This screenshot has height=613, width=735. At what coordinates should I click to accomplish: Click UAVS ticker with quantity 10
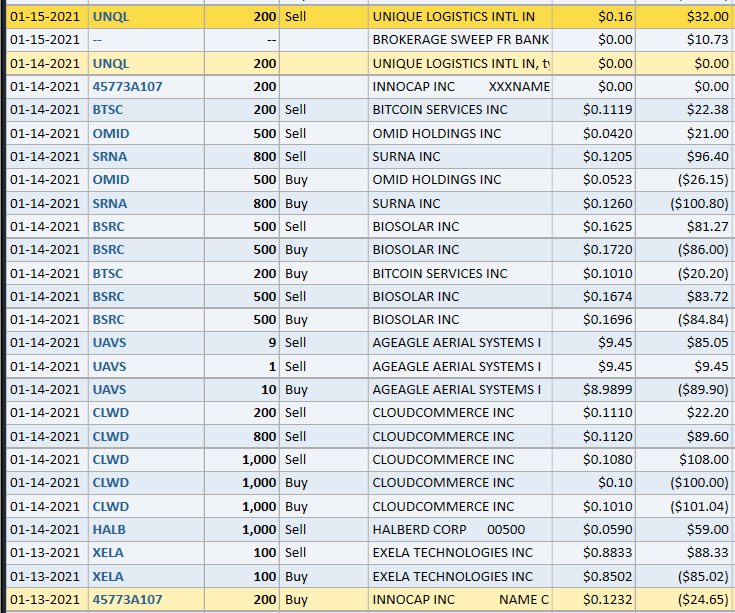[109, 389]
